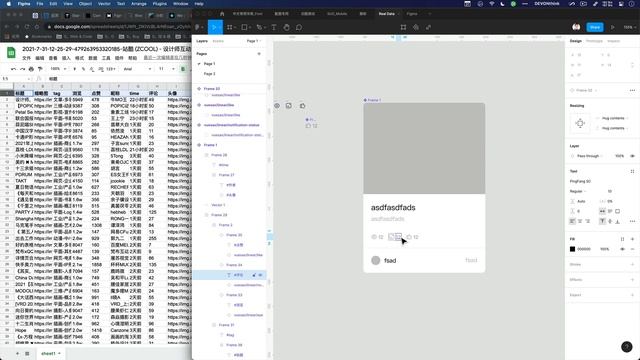This screenshot has width=640, height=360.
Task: Open second Hug contents resizing dropdown
Action: pyautogui.click(x=614, y=128)
